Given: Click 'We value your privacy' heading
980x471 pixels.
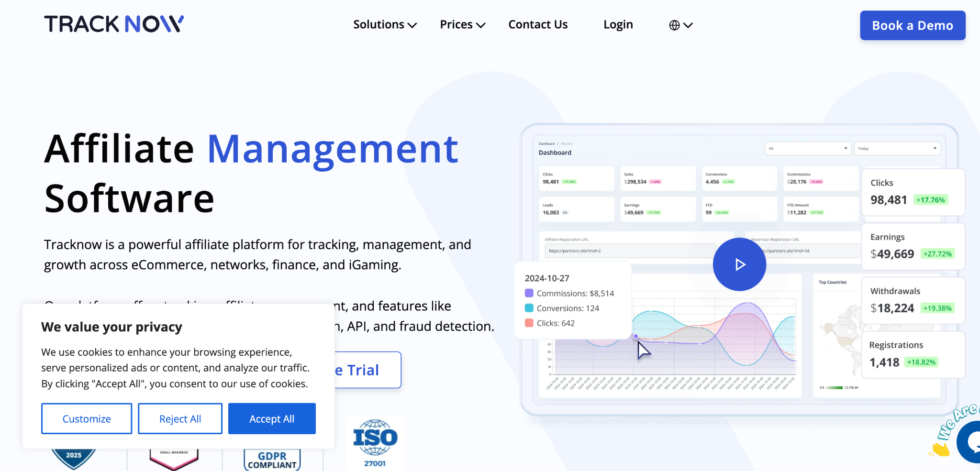Looking at the screenshot, I should tap(111, 327).
